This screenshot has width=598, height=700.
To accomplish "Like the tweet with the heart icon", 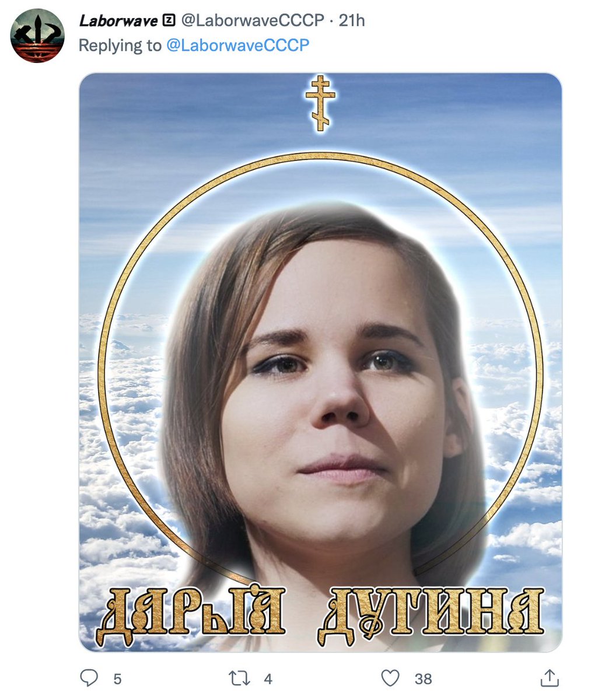I will click(390, 678).
